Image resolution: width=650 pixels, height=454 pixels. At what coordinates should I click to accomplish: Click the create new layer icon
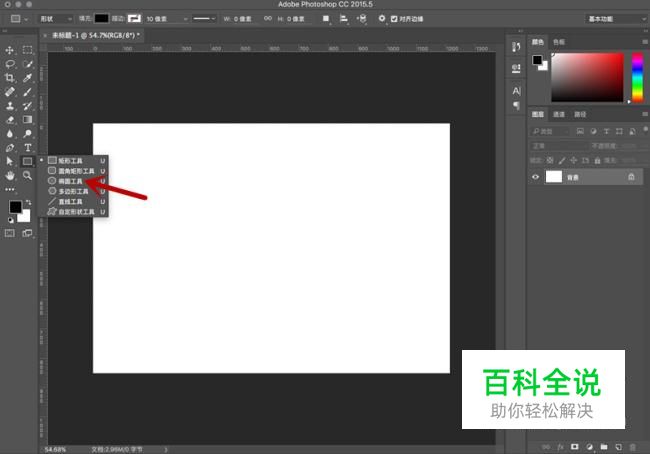618,446
